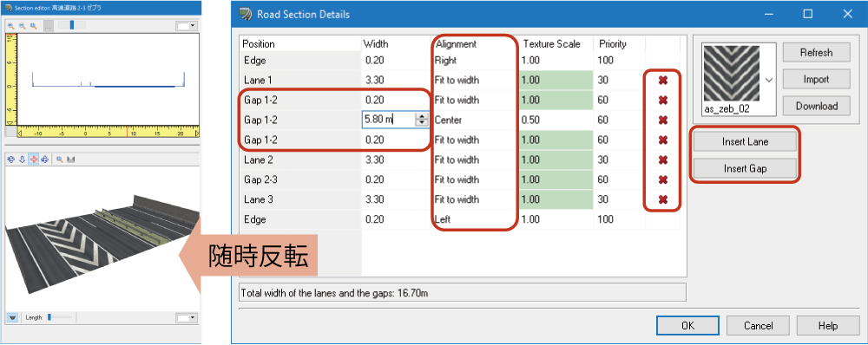Click the 3D road preview viewport
The image size is (868, 345).
tap(102, 238)
